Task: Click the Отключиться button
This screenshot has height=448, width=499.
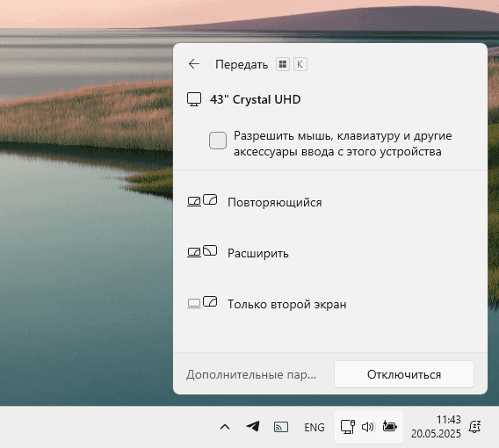Action: 404,374
